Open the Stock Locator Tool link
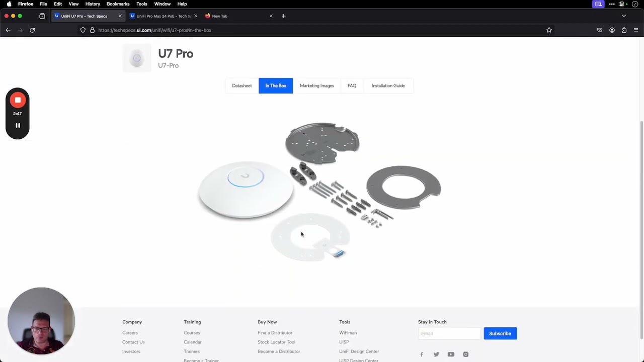 point(276,342)
